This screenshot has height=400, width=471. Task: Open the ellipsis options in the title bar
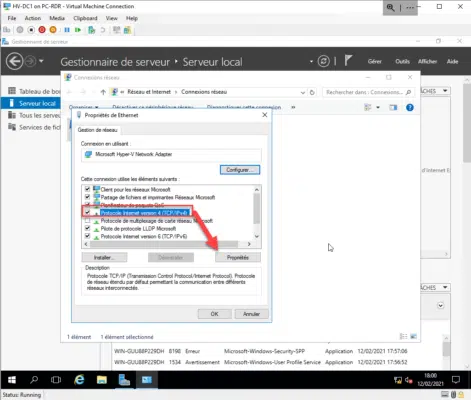coord(410,7)
